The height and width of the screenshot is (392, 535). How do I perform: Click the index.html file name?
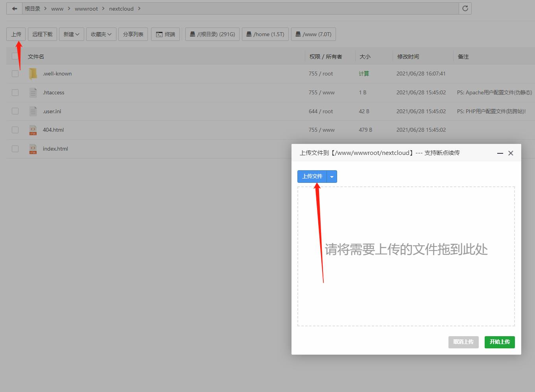(55, 149)
